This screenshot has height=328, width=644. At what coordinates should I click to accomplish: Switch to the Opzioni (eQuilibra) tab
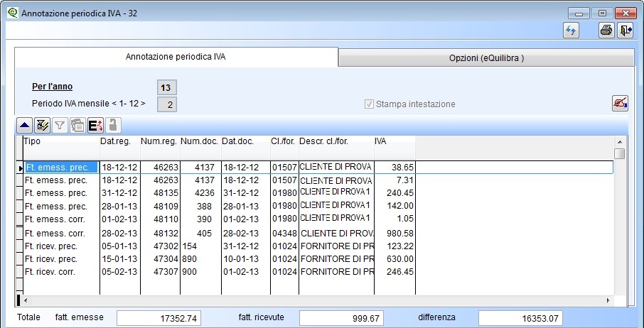(x=486, y=58)
